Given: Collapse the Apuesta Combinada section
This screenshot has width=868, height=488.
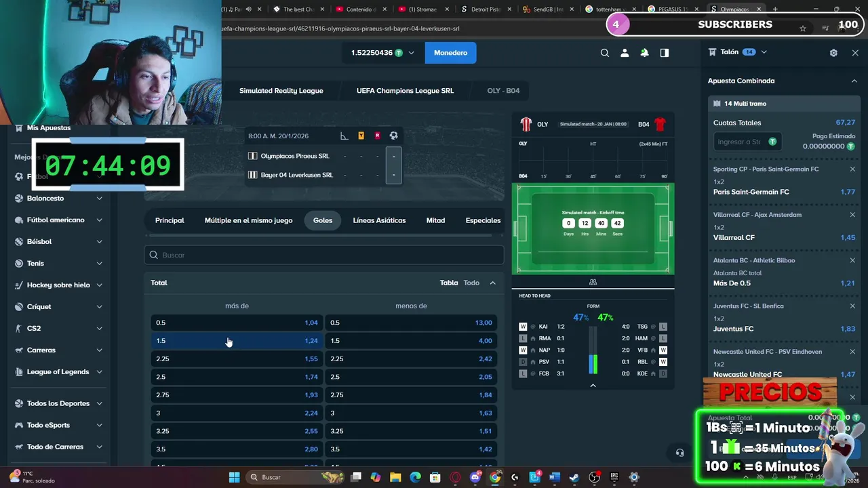Looking at the screenshot, I should click(854, 81).
